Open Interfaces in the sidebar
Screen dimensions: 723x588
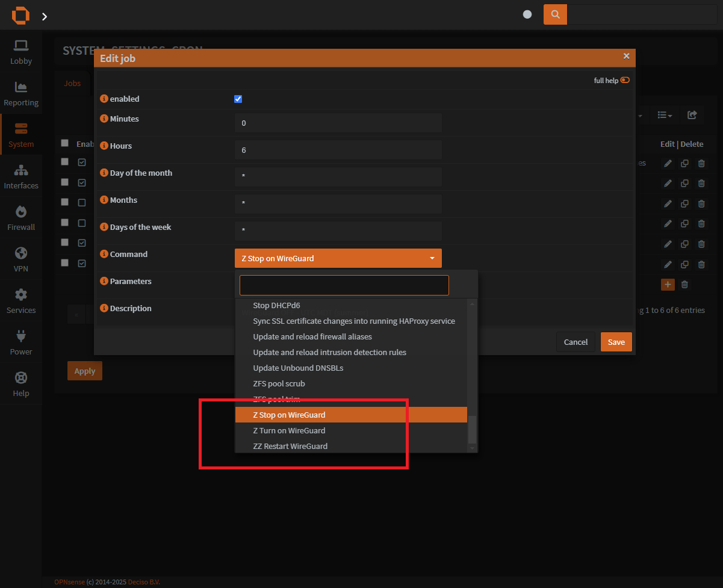21,177
